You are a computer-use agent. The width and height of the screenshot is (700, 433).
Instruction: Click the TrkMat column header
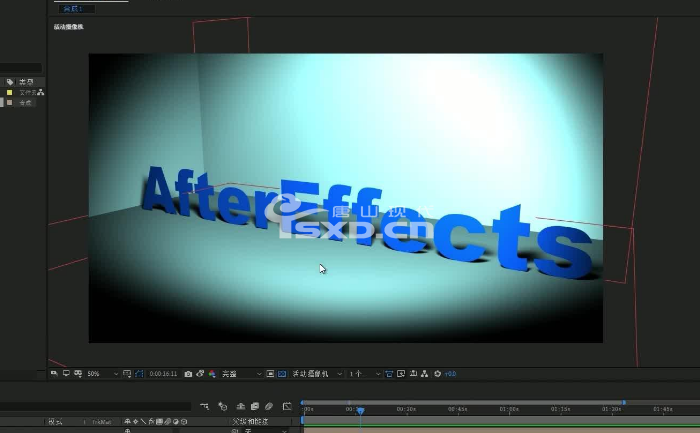tap(101, 421)
